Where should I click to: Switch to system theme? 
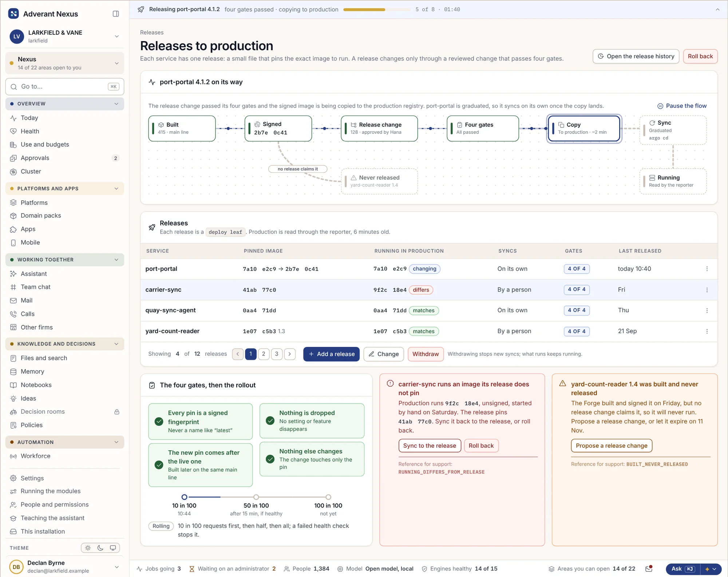[113, 548]
